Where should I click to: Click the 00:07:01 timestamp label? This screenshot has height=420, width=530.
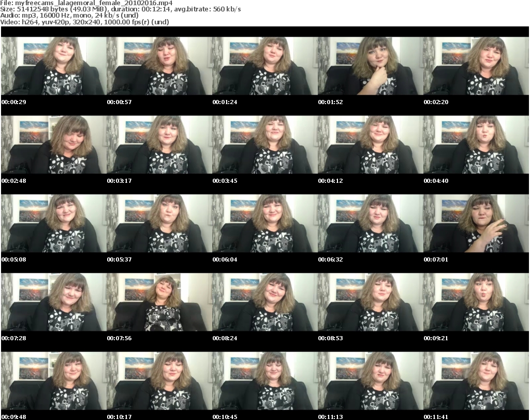[x=436, y=259]
